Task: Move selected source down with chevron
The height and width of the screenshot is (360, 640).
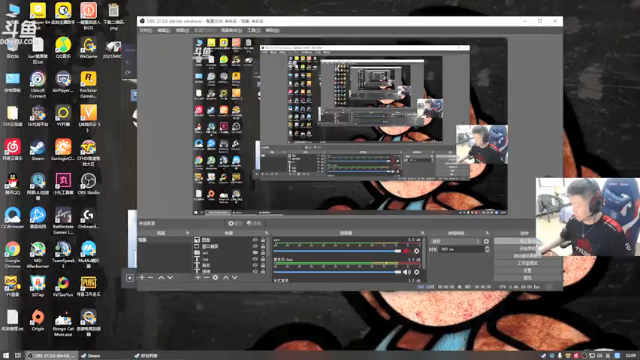Action: pos(235,278)
